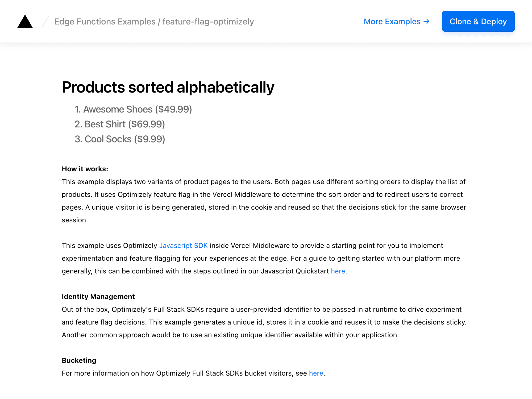Open the Javascript SDK link
This screenshot has width=532, height=399.
pos(183,246)
